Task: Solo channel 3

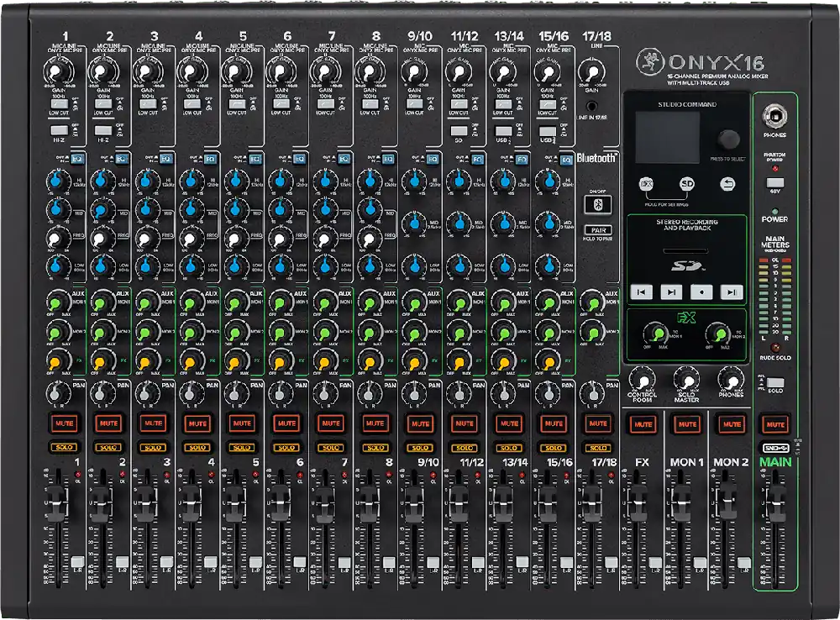Action: (x=153, y=448)
